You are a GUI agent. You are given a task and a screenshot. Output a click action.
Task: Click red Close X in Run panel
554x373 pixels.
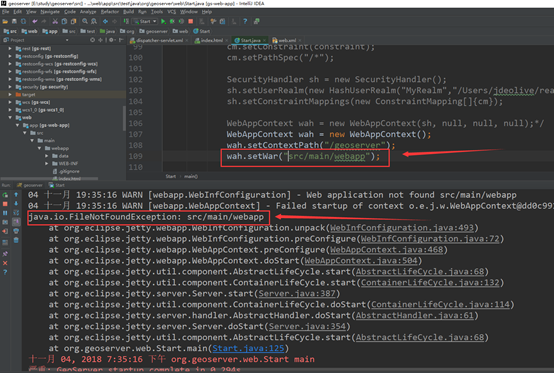(x=5, y=263)
